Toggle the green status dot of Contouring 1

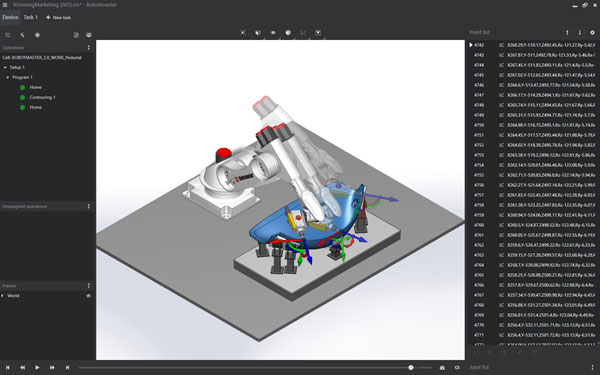(22, 97)
